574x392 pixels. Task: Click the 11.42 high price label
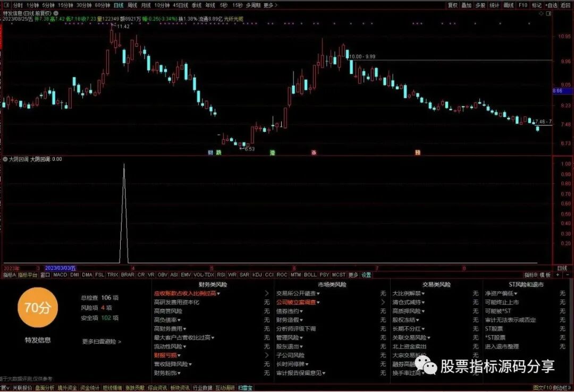123,27
